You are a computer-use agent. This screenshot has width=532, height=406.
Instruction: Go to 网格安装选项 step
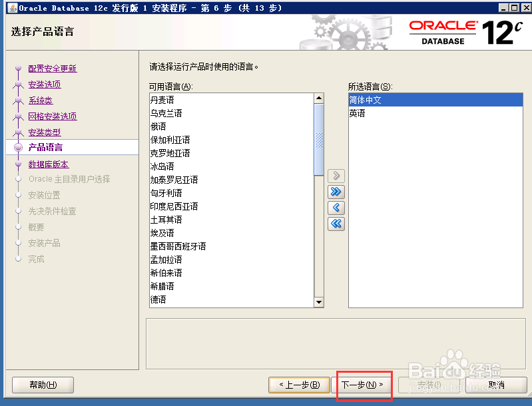point(53,116)
